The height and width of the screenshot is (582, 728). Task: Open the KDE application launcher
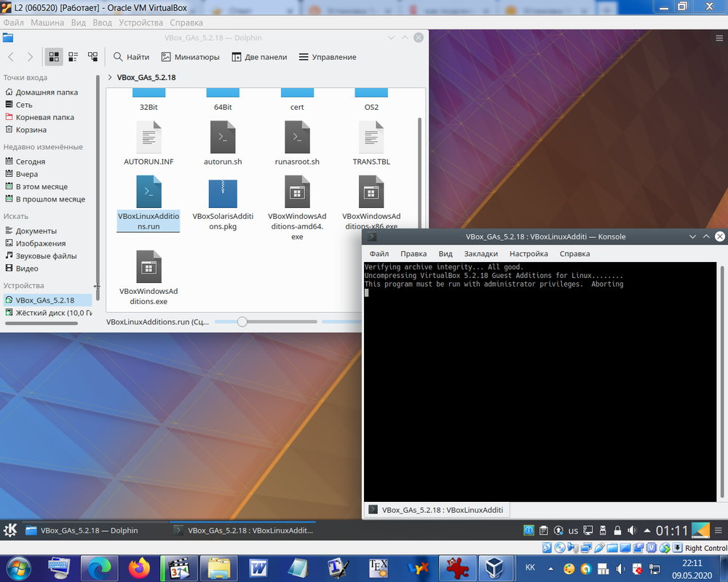(9, 530)
